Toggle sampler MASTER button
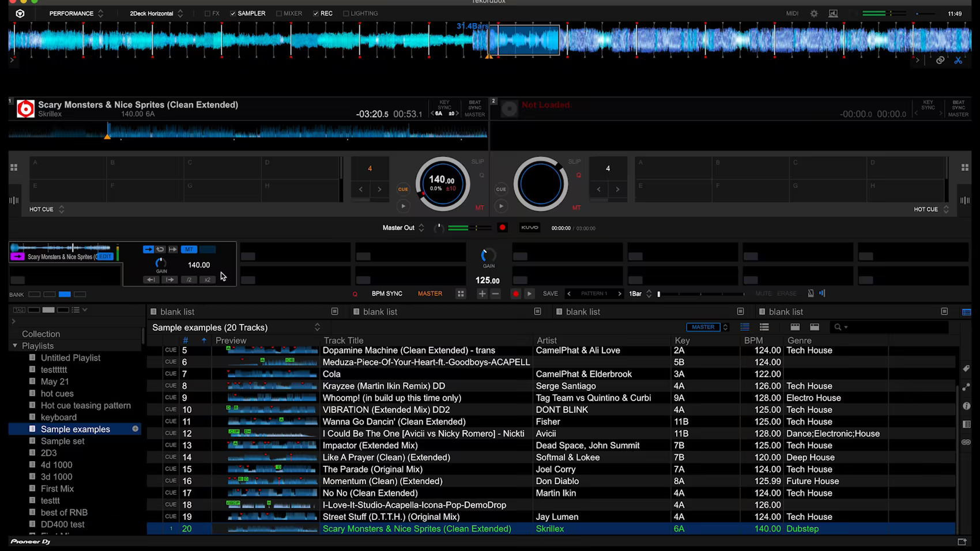 coord(430,293)
